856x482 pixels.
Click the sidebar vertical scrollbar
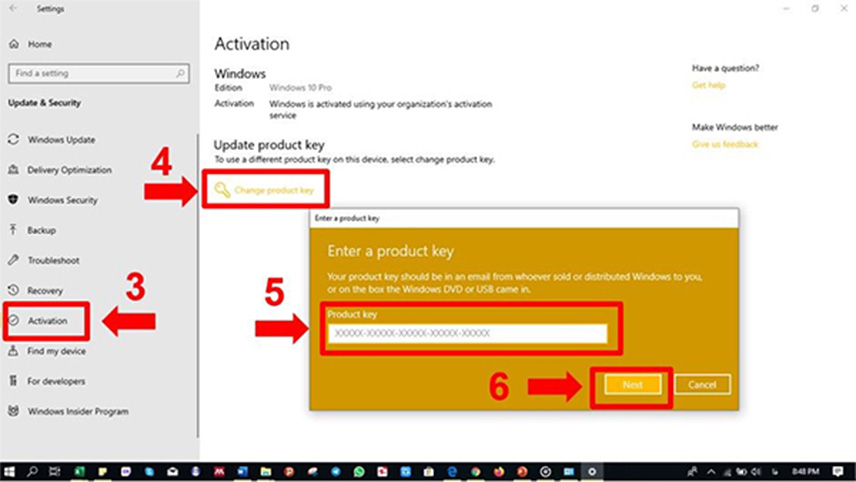[x=198, y=285]
